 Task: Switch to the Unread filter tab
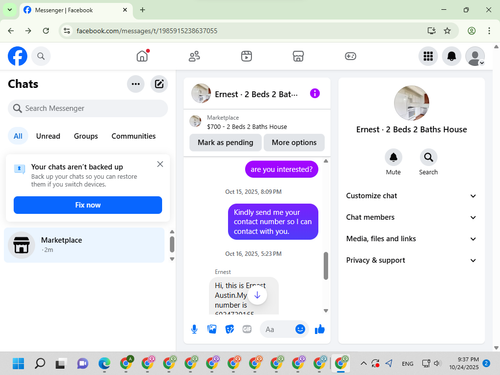[x=48, y=136]
